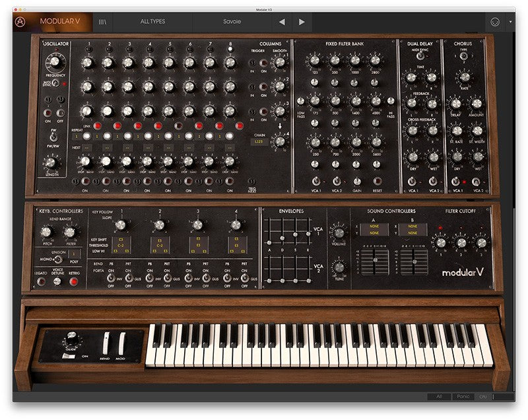Screen dimensions: 528x420
Task: Flip the FW / FW-BW direction switch
Action: 53,137
